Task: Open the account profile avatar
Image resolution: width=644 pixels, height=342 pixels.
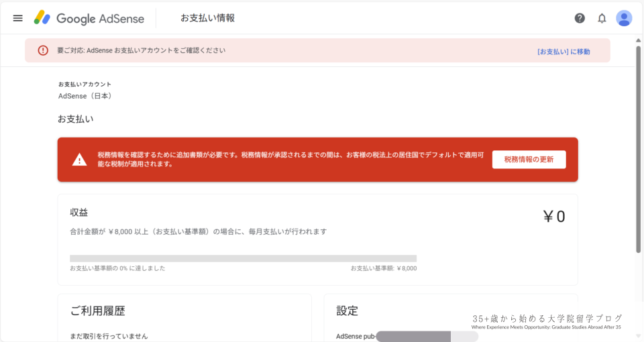Action: tap(624, 18)
